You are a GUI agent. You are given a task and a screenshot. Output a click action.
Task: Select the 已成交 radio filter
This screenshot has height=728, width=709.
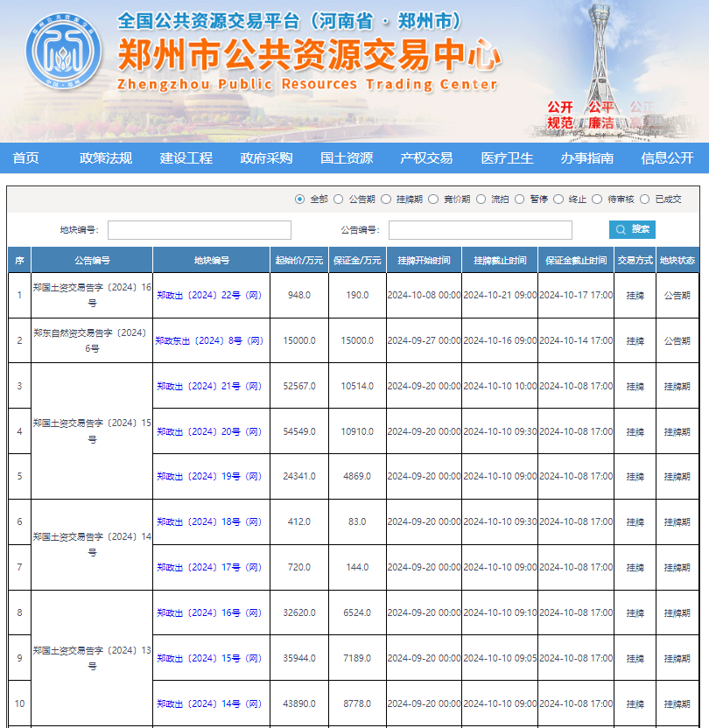(x=645, y=199)
